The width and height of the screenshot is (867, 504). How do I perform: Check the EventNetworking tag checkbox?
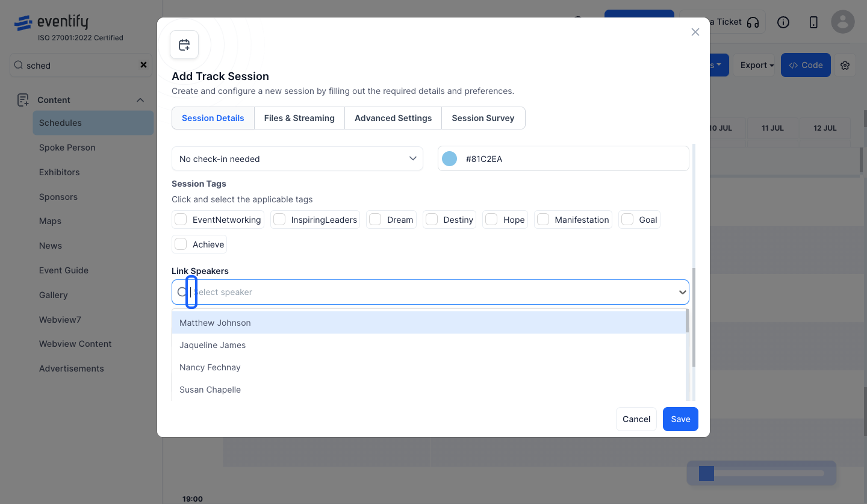[180, 220]
